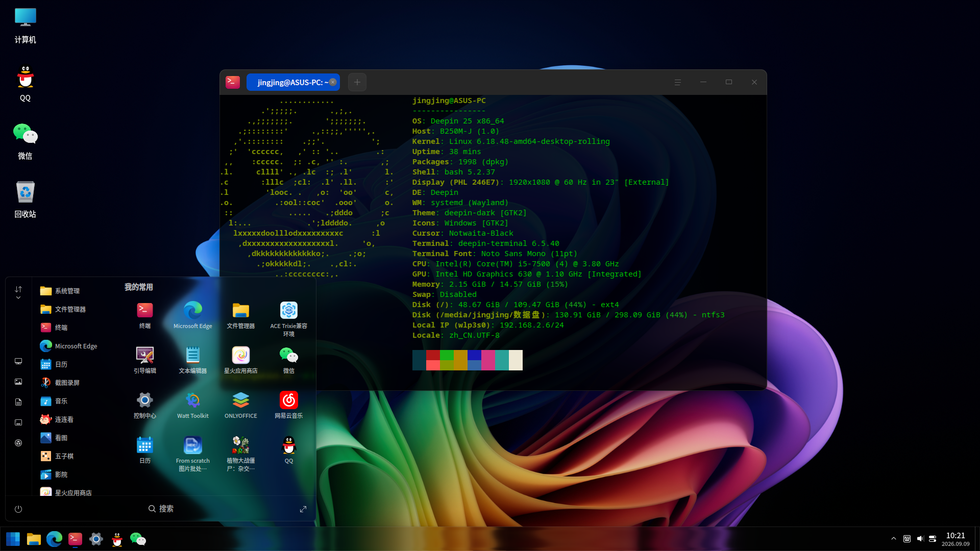Expand the launcher to fullscreen mode
This screenshot has height=551, width=980.
(303, 509)
